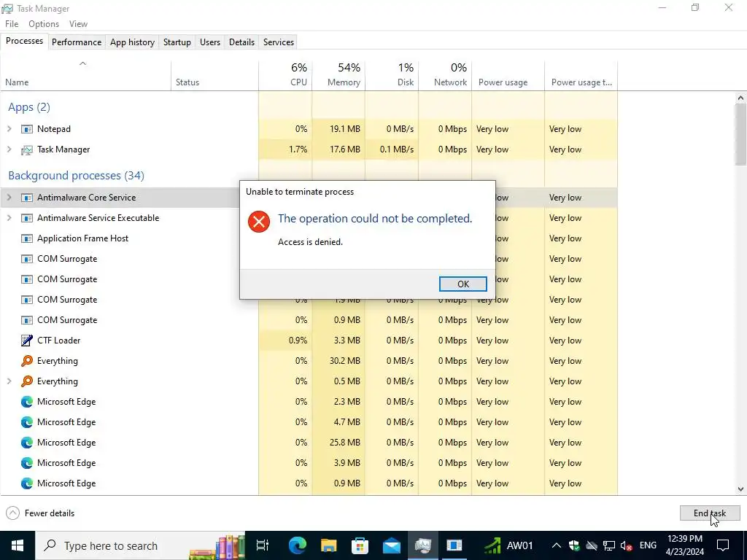
Task: Click the Application Frame Host icon
Action: [x=27, y=238]
